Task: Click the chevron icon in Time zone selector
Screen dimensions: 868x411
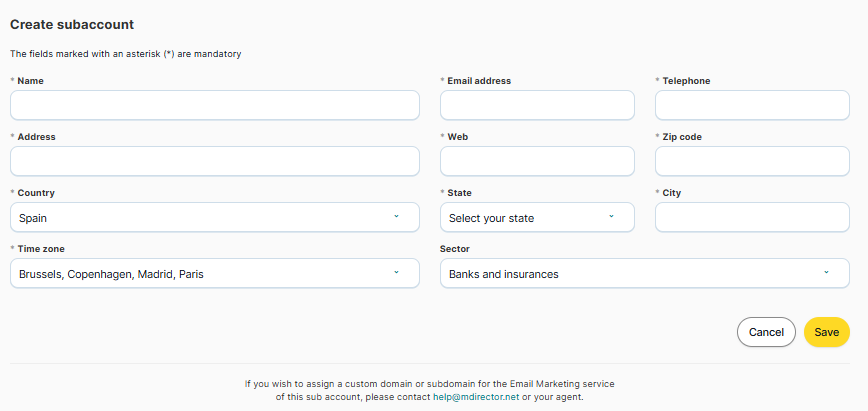Action: (396, 272)
